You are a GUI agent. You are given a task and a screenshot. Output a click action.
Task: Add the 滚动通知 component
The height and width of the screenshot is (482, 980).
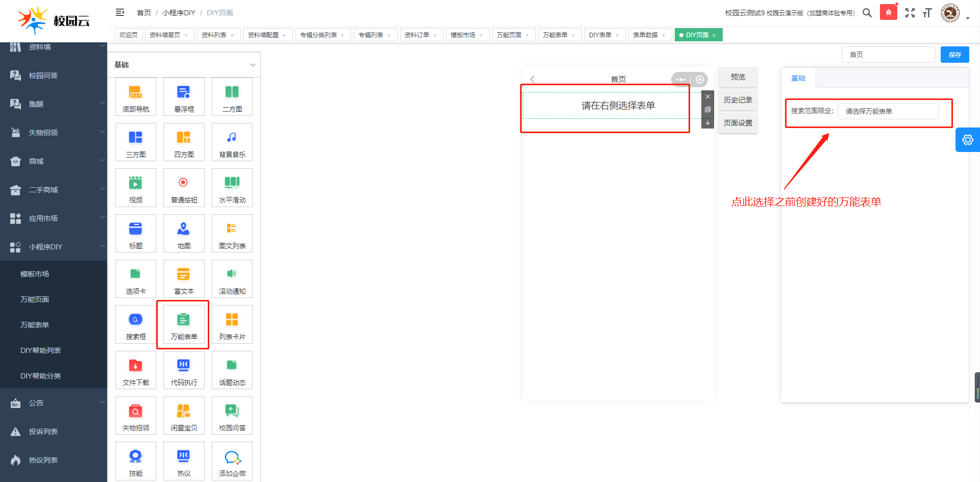coord(232,279)
